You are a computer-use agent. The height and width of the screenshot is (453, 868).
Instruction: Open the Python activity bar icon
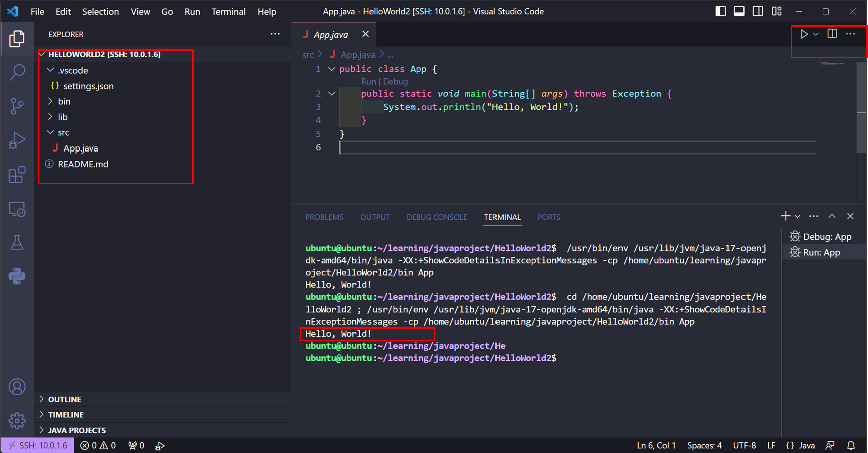[x=17, y=276]
